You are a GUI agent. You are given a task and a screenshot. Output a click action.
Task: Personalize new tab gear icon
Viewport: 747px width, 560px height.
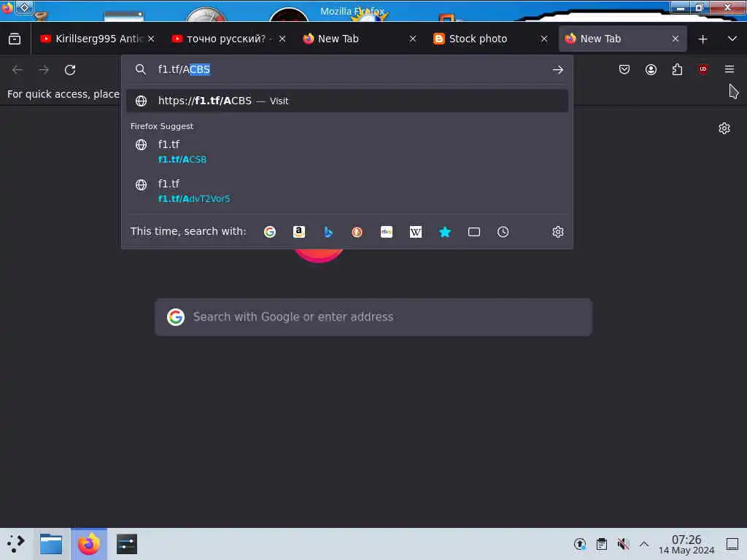(724, 128)
